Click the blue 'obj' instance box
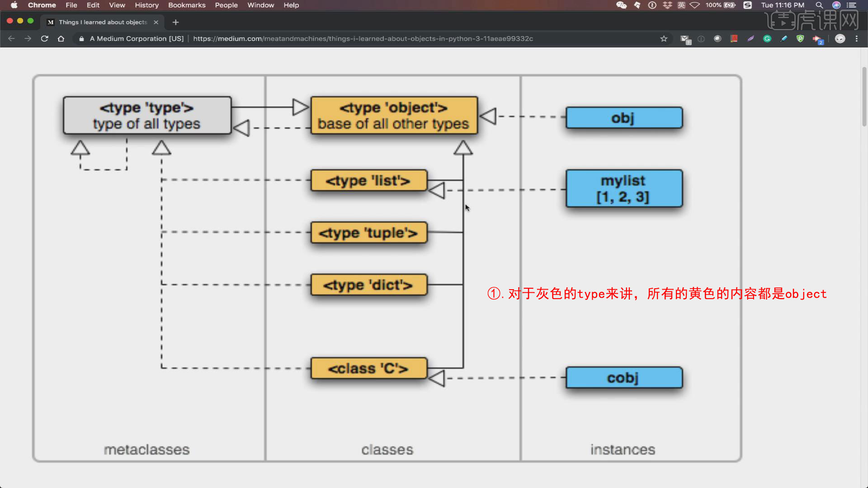The width and height of the screenshot is (868, 488). (x=624, y=117)
